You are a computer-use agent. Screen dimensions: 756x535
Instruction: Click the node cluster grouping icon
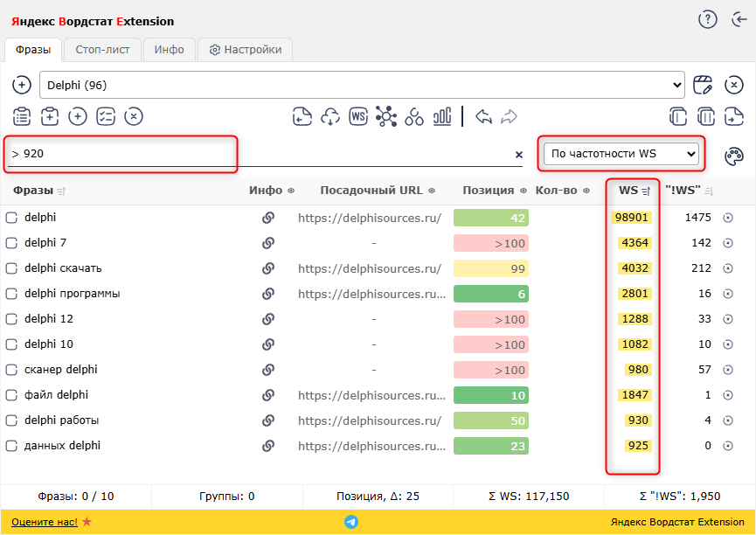tap(385, 116)
